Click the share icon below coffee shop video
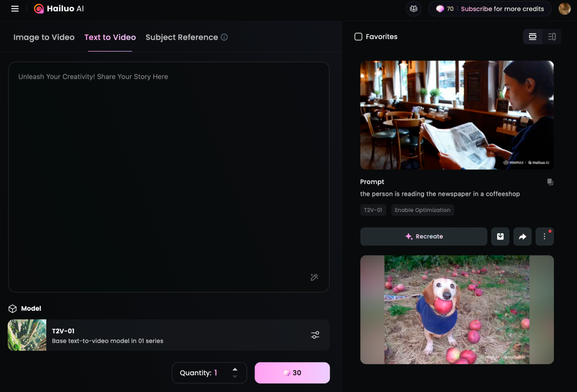Viewport: 577px width, 392px height. 522,236
